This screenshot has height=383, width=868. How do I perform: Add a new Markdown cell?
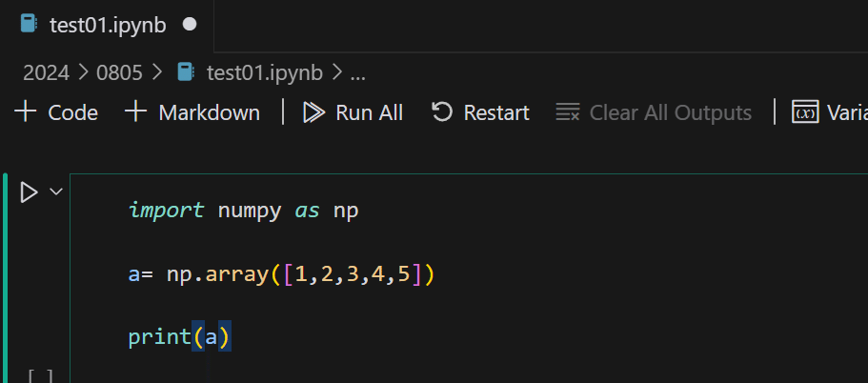pos(192,112)
